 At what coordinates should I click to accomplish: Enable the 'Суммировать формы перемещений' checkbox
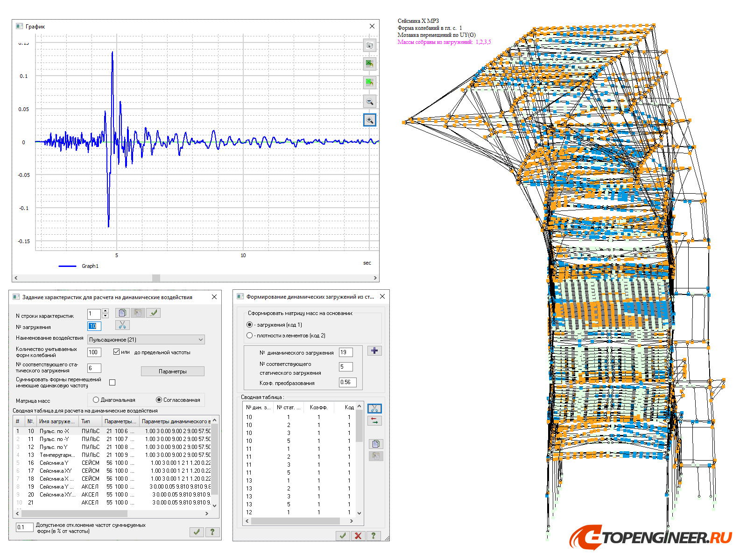112,382
